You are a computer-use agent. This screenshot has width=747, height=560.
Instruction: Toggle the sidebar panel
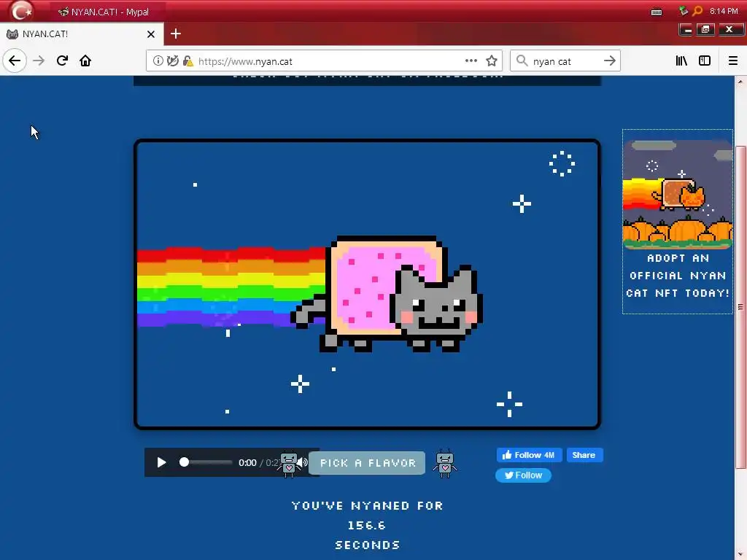(x=705, y=61)
